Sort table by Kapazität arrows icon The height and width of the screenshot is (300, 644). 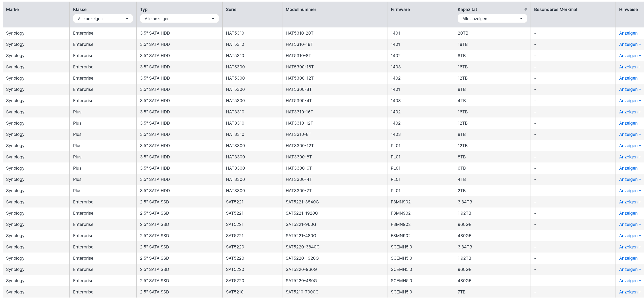[x=526, y=9]
